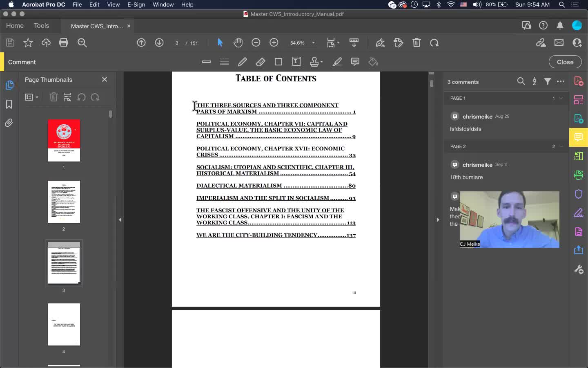Open notifications bell icon

pos(560,25)
